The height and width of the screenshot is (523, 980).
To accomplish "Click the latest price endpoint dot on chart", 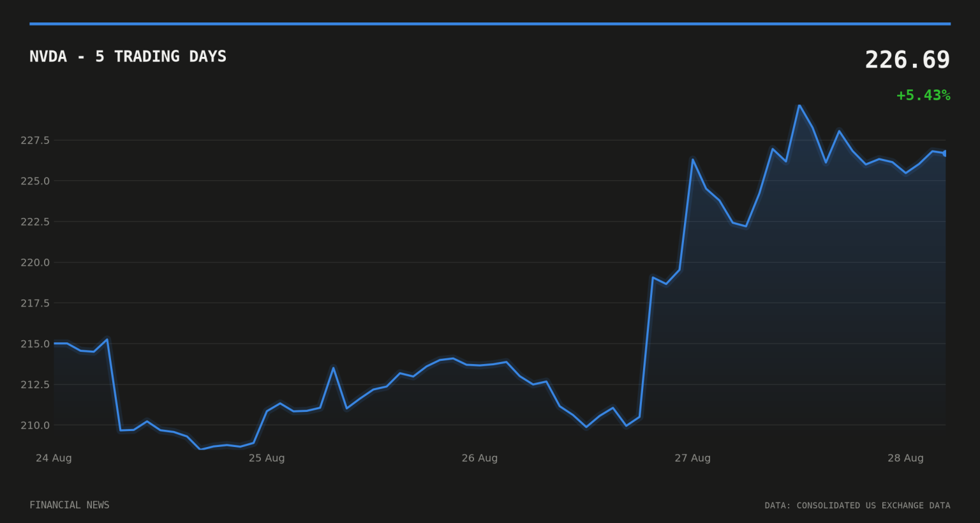I will coord(945,153).
